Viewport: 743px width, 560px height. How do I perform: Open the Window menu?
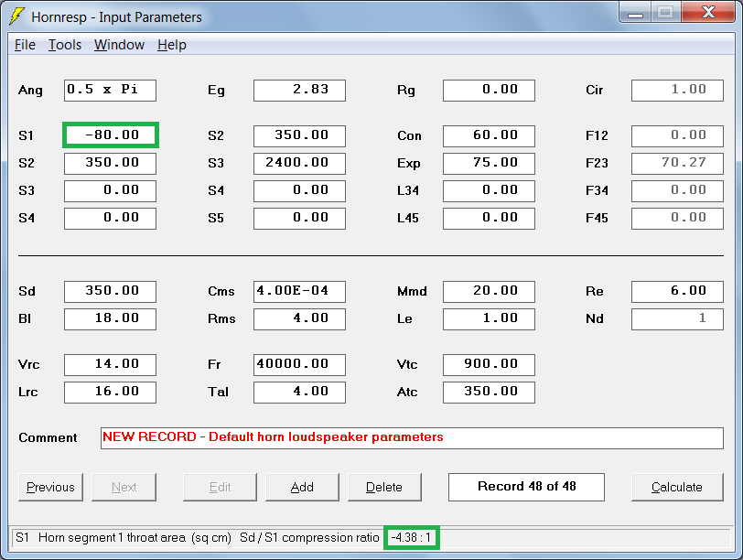point(119,45)
